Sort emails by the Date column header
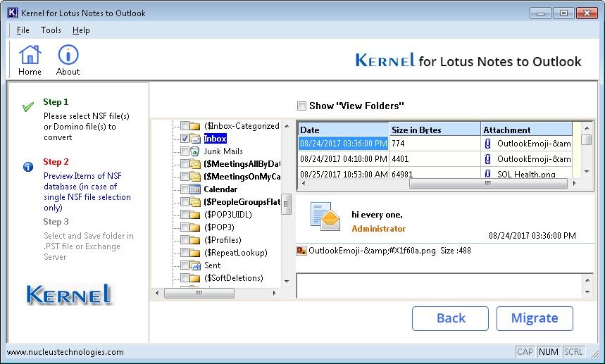The image size is (605, 364). coord(343,130)
